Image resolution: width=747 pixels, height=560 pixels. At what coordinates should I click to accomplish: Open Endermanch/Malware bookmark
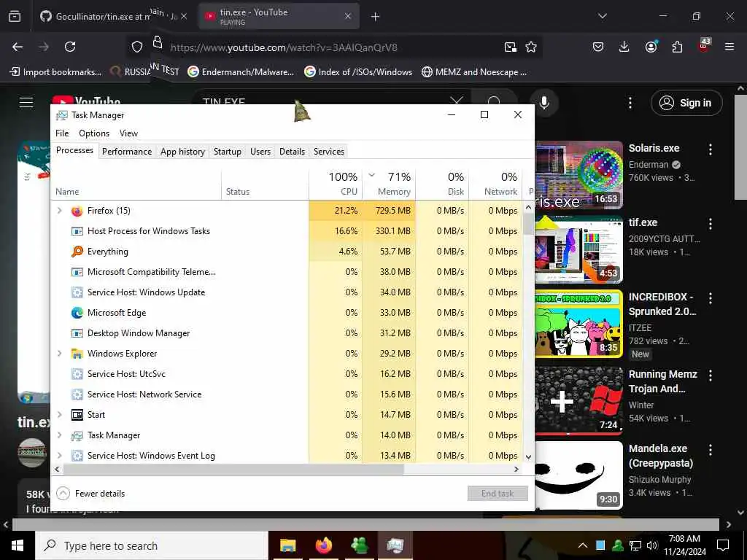pyautogui.click(x=241, y=72)
